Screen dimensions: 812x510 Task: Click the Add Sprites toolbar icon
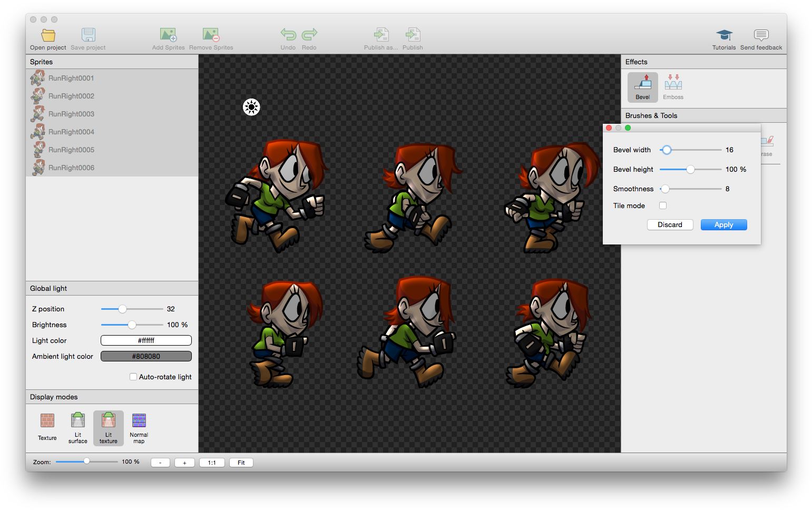pos(168,37)
